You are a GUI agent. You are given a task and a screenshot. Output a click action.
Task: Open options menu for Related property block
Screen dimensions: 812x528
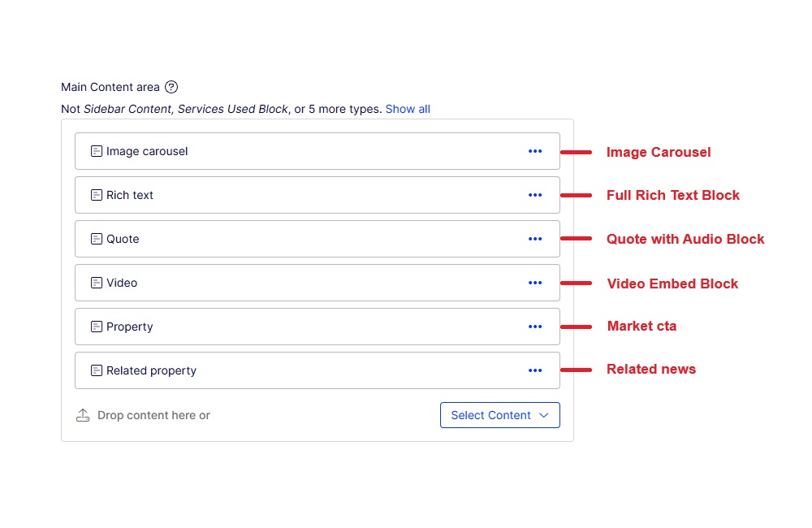point(535,370)
